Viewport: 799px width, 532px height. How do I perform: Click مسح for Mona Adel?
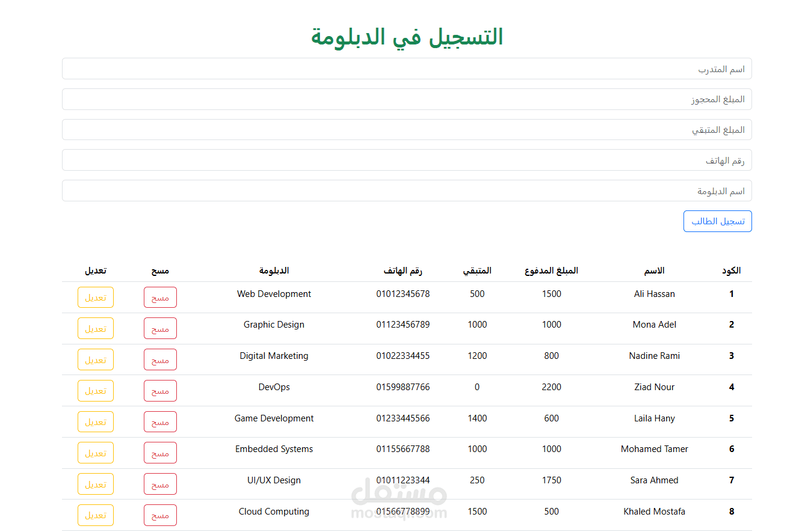[x=160, y=328]
